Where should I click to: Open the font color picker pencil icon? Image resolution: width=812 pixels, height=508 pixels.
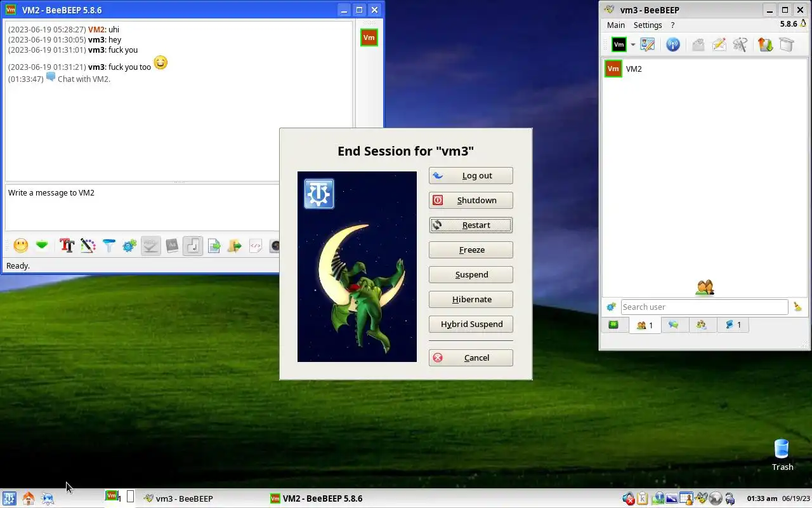click(88, 246)
